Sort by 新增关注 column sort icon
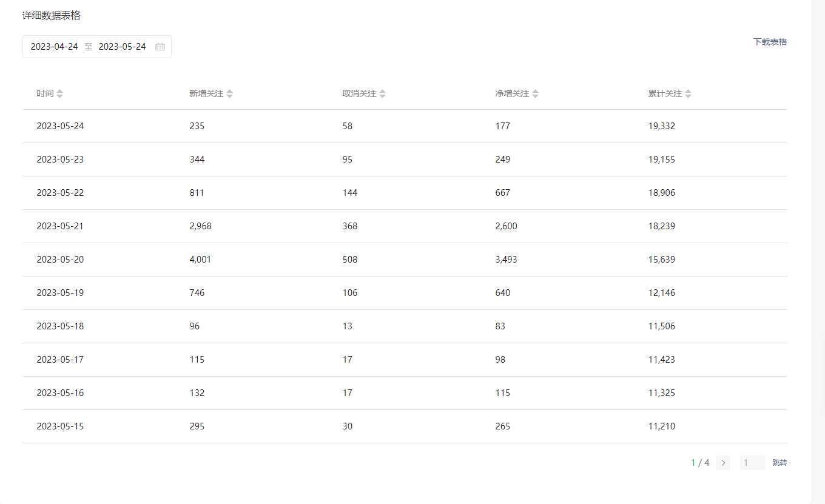The height and width of the screenshot is (504, 825). pos(229,94)
